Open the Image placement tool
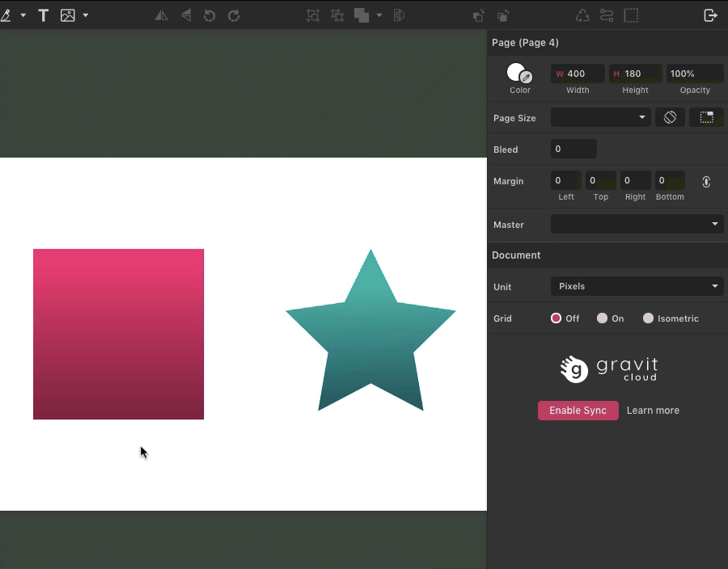Viewport: 728px width, 569px height. pos(67,15)
